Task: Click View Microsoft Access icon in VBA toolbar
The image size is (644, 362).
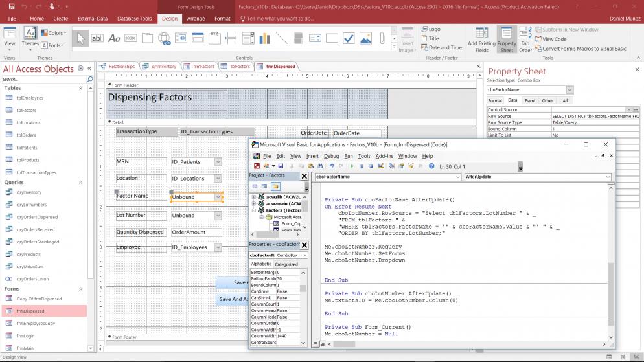Action: (257, 166)
